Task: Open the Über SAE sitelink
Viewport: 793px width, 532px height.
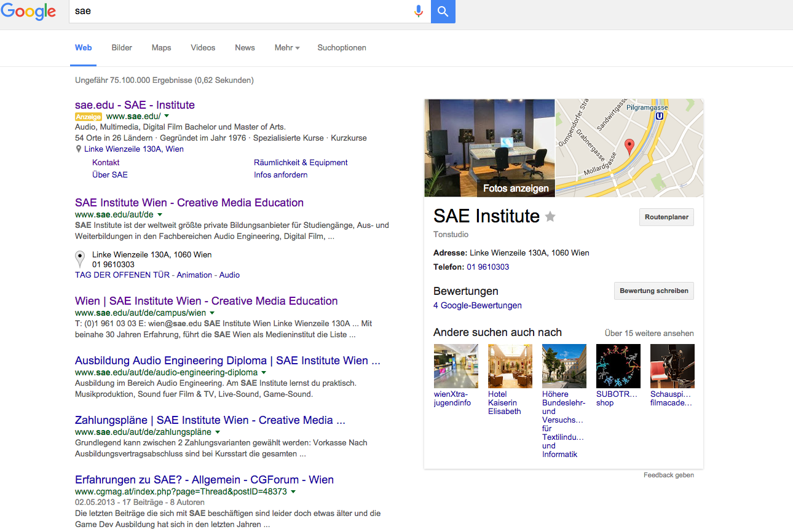Action: (110, 175)
